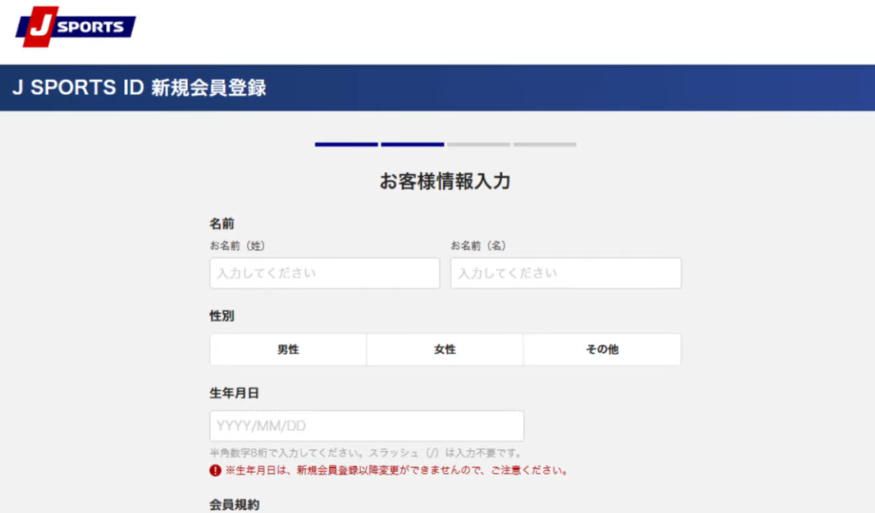Select 男性 gender option
Image resolution: width=875 pixels, height=513 pixels.
tap(288, 349)
